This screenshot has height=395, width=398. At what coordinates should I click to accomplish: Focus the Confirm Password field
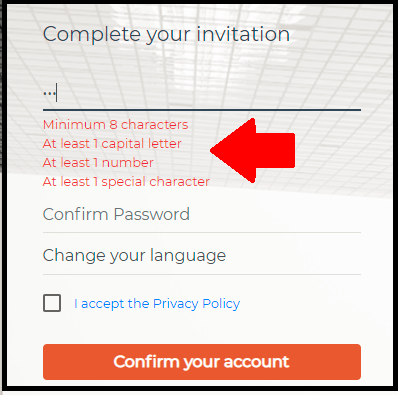[x=202, y=214]
